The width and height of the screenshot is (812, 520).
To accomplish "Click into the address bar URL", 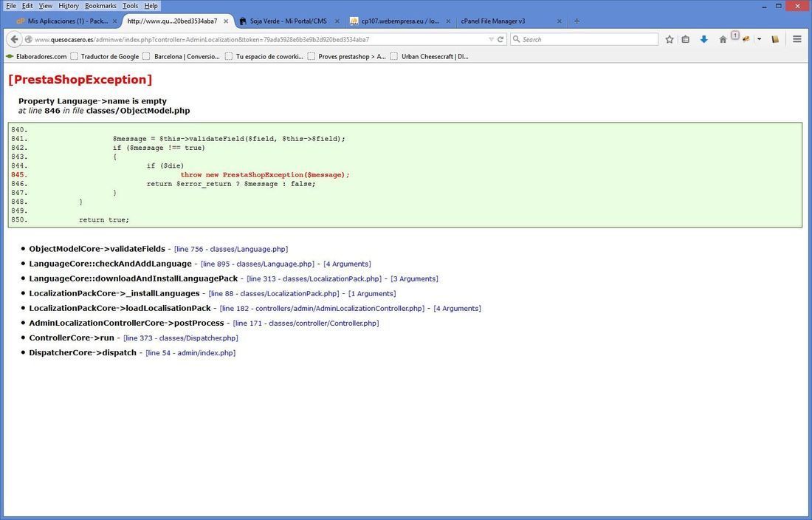I will pos(259,39).
